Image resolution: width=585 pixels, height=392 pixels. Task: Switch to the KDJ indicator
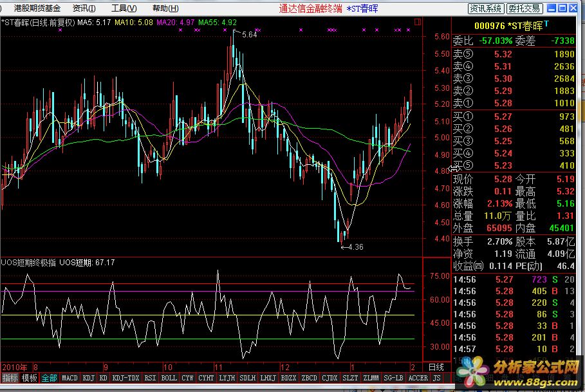click(x=88, y=378)
